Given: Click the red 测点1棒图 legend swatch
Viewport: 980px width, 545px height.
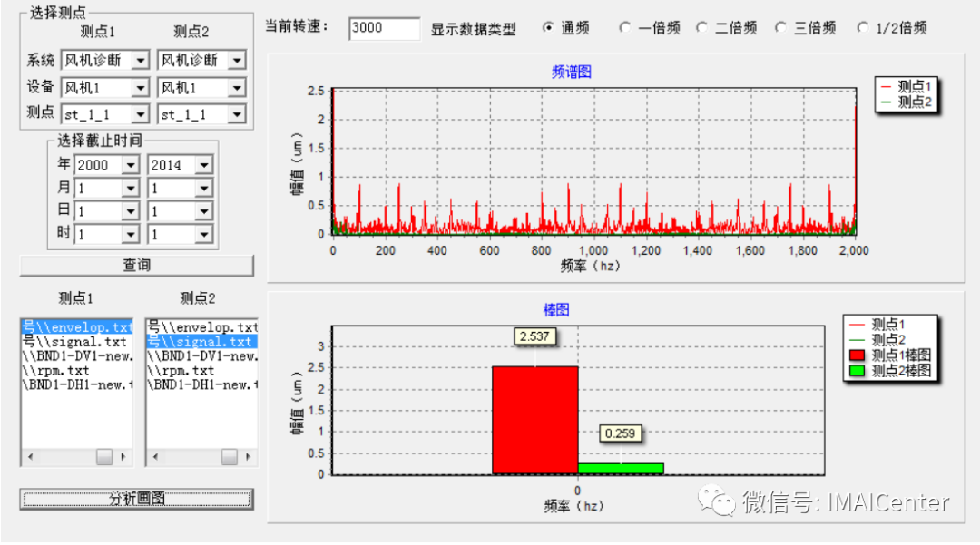Looking at the screenshot, I should tap(857, 355).
